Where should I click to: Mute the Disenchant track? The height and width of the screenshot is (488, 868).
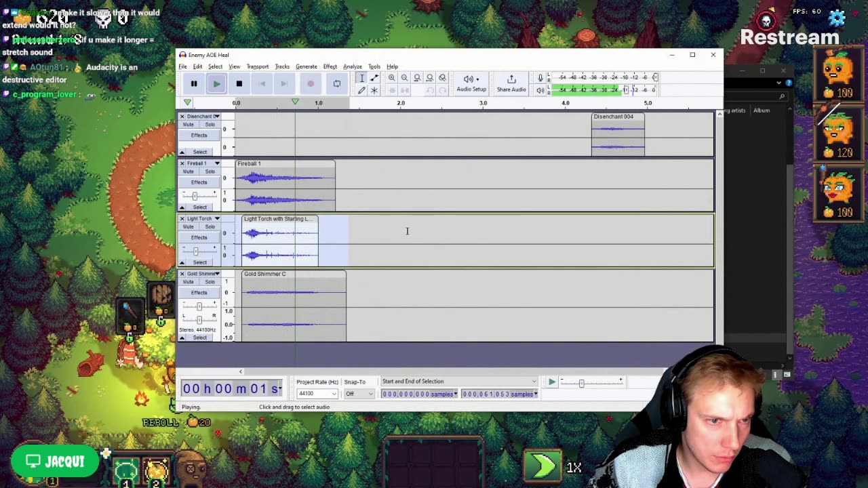(x=189, y=125)
